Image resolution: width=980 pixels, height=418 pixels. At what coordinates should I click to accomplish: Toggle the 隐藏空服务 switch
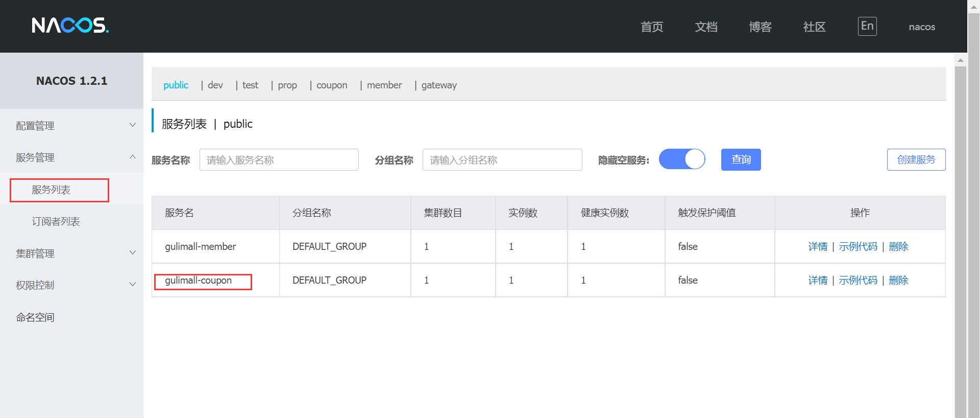(682, 159)
